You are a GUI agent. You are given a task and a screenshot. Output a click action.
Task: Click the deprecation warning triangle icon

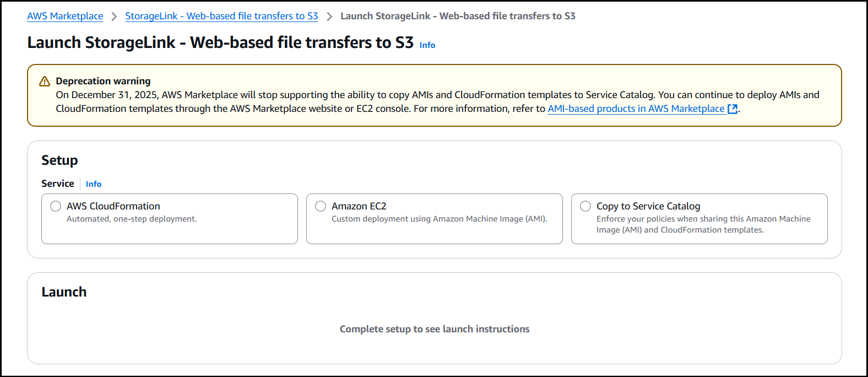point(45,82)
